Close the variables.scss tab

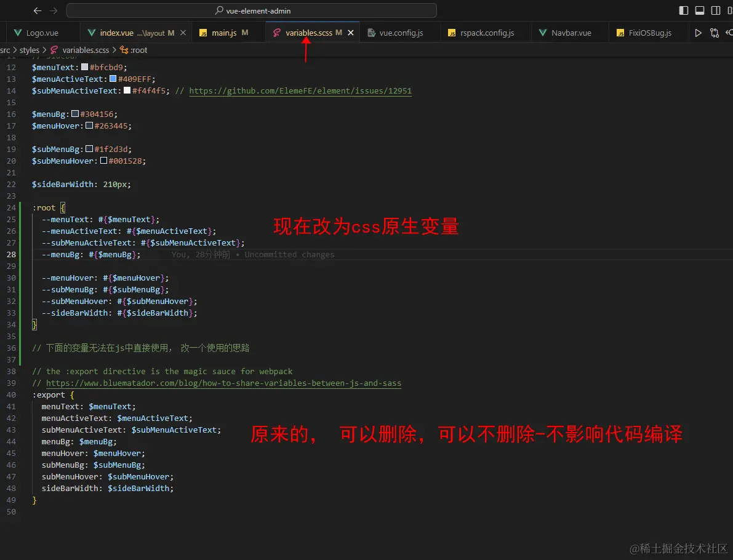click(351, 33)
